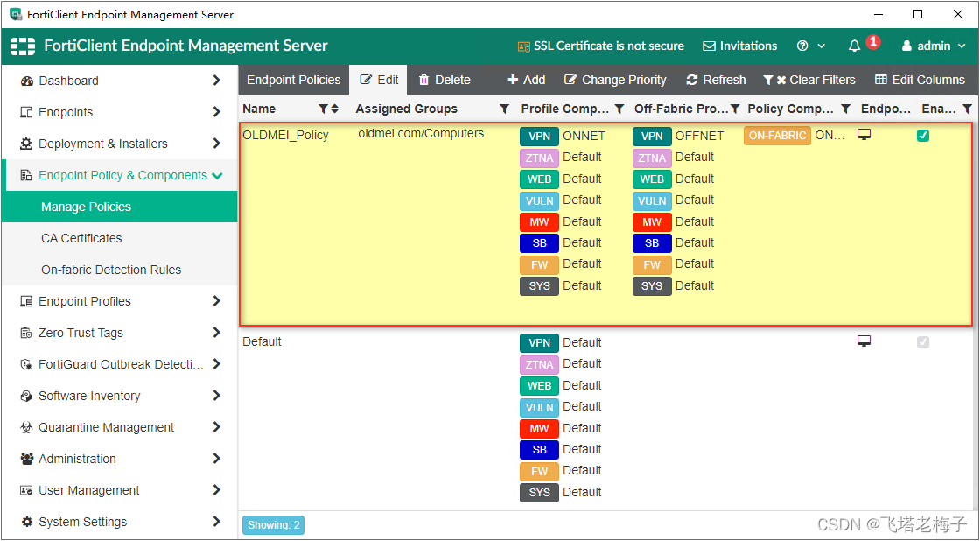Refresh the policy list
The height and width of the screenshot is (541, 980).
(716, 80)
